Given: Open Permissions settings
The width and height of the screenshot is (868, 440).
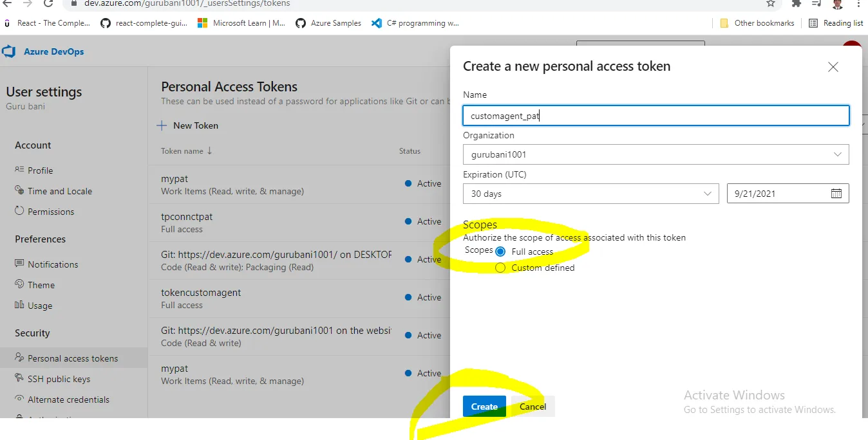Looking at the screenshot, I should (x=51, y=212).
